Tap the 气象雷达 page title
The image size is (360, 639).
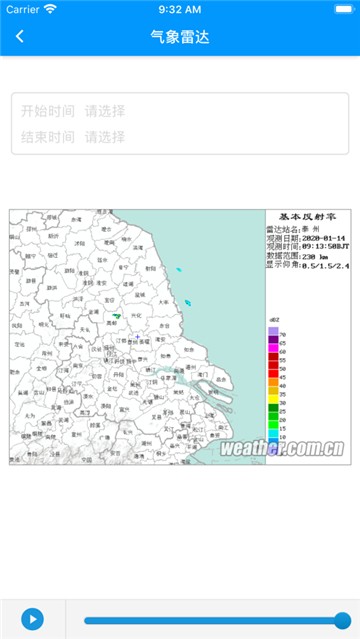[180, 37]
